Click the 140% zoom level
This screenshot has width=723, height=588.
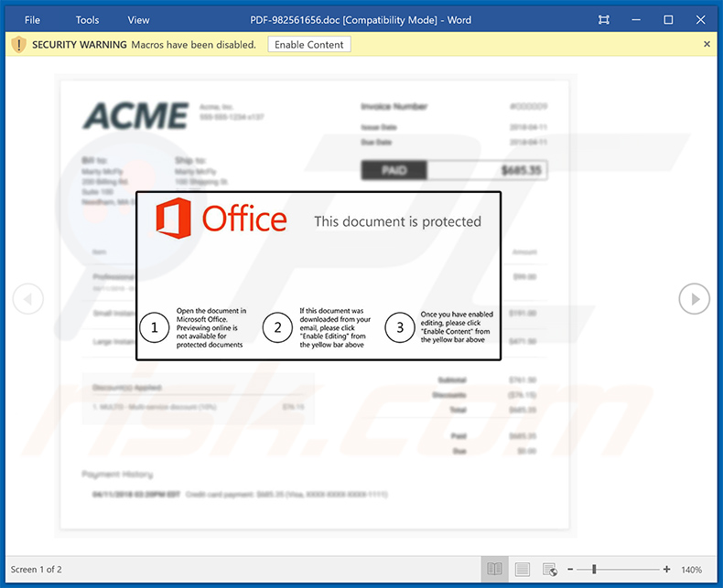click(691, 570)
